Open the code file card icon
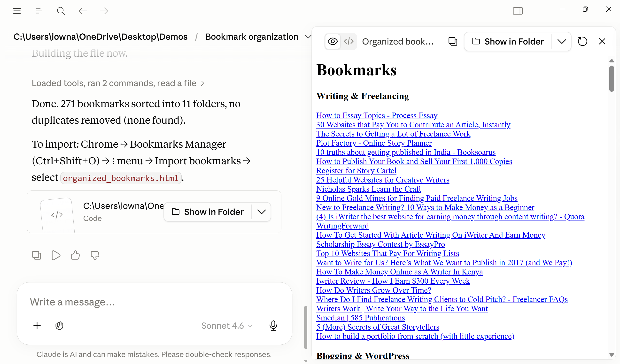The image size is (620, 364). click(x=57, y=215)
